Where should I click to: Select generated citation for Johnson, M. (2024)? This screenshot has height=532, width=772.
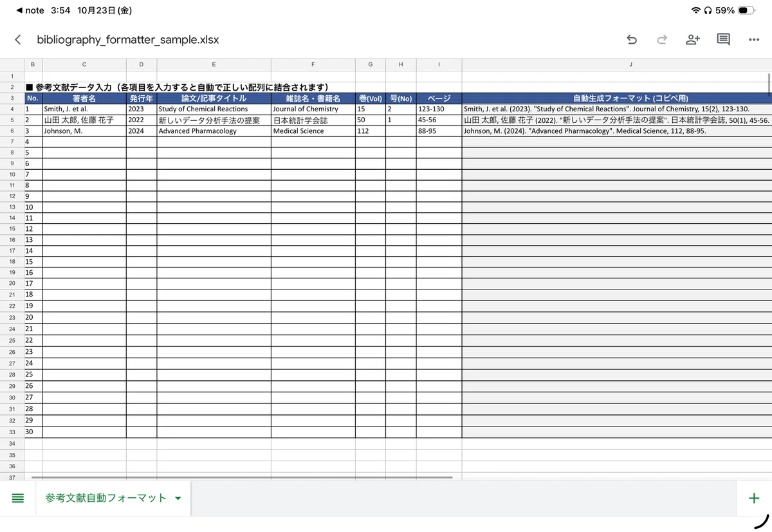[x=616, y=131]
